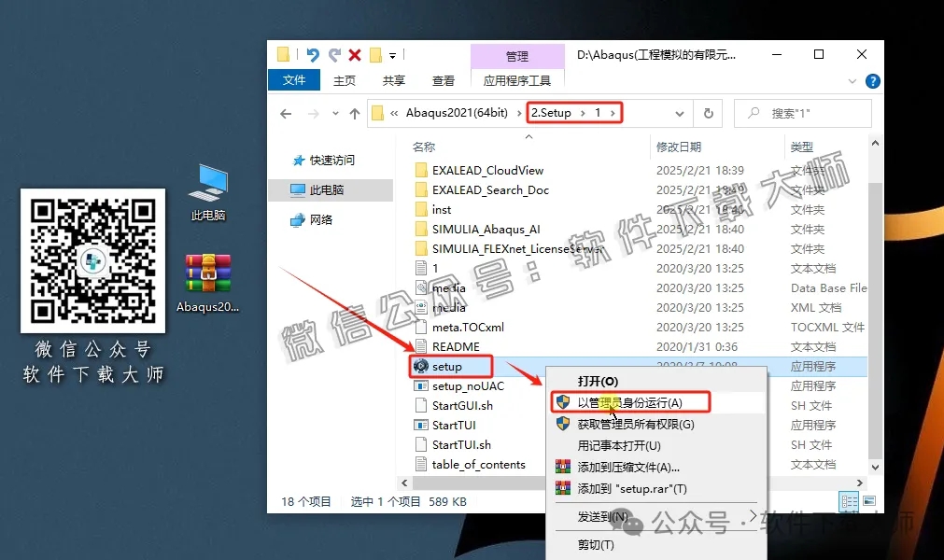This screenshot has height=560, width=944.
Task: Switch to the 查看 ribbon tab
Action: coord(443,80)
